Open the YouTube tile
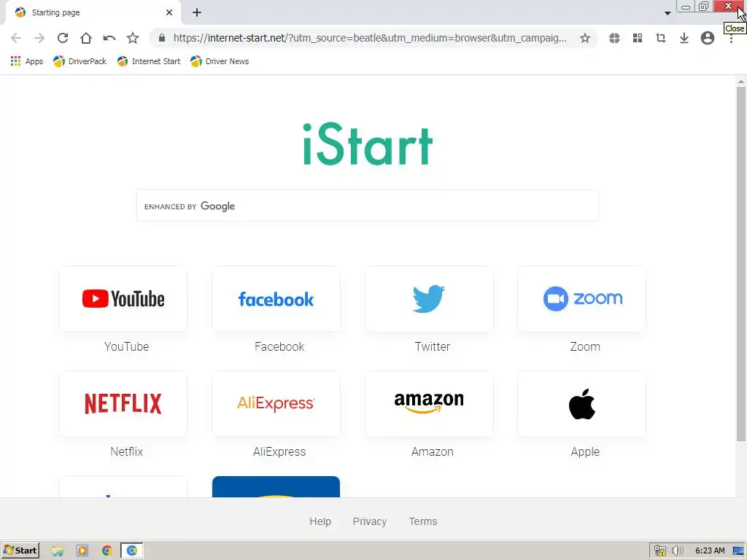 pyautogui.click(x=123, y=299)
